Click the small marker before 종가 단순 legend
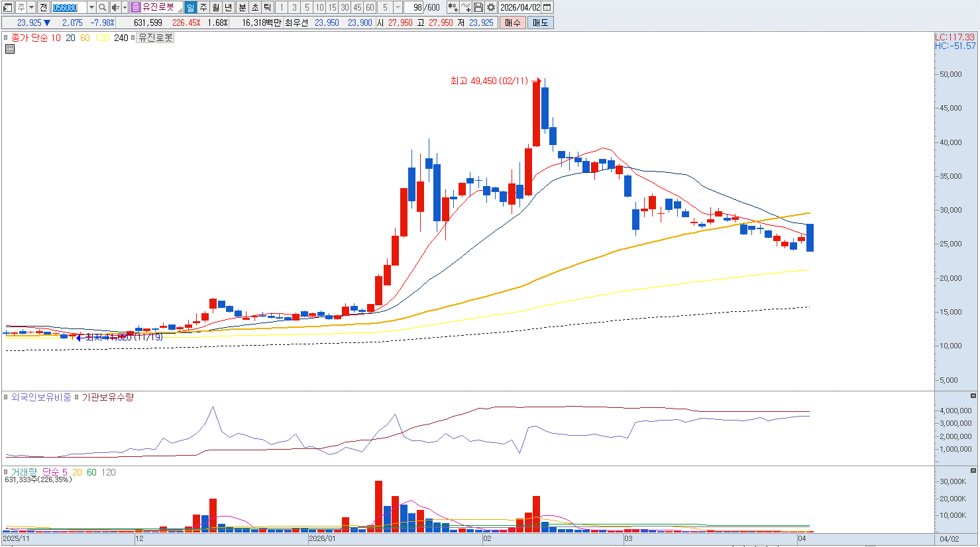 coord(6,38)
